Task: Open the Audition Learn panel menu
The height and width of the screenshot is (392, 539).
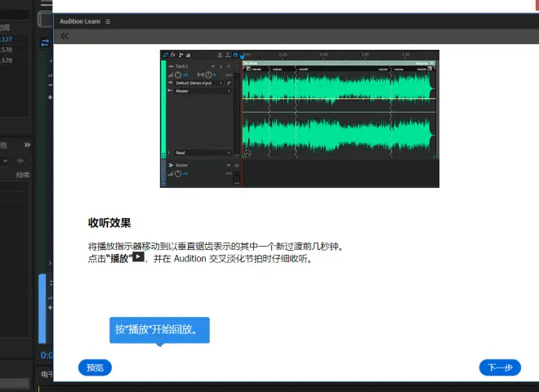Action: click(x=108, y=21)
